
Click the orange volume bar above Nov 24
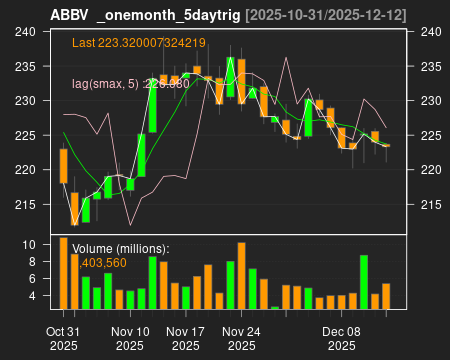[x=241, y=276]
